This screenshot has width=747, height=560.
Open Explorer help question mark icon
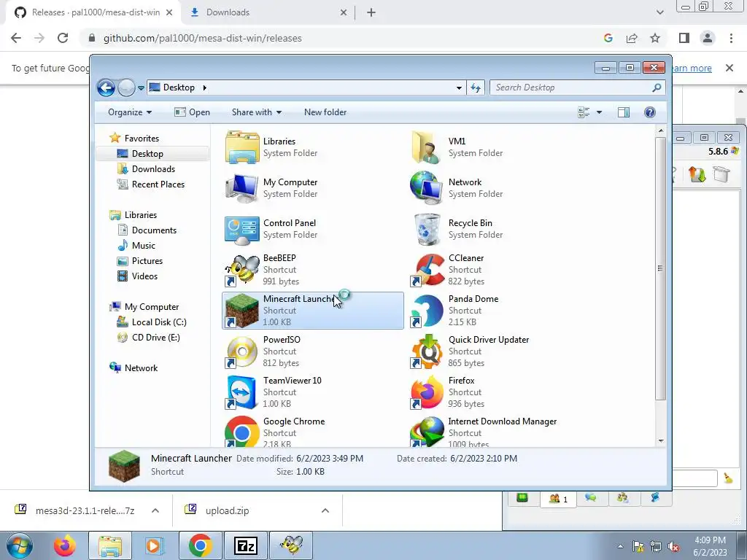point(649,112)
